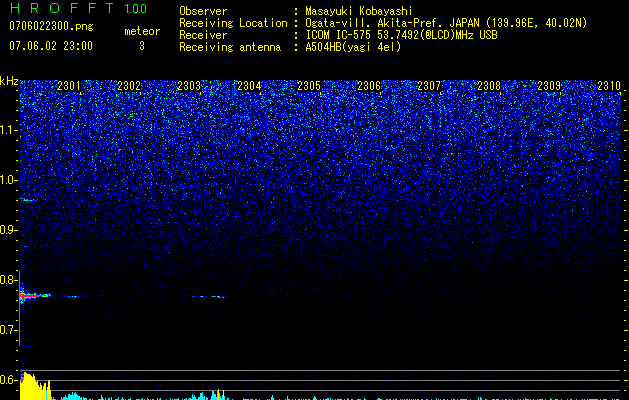Click the A504HB(yagi 4el) antenna value
This screenshot has height=400, width=629.
click(353, 47)
